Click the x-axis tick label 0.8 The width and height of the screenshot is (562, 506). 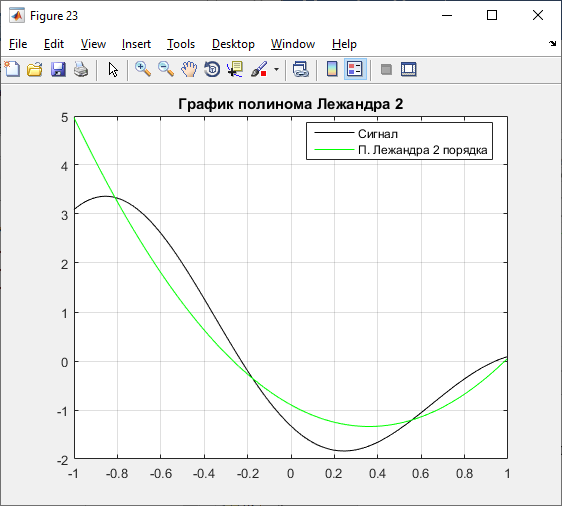465,474
